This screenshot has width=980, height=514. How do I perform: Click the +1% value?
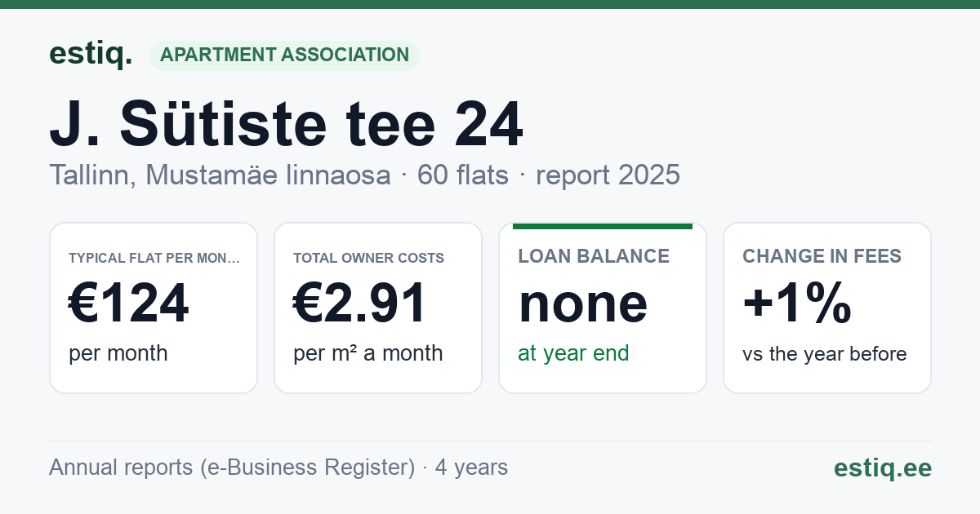click(797, 303)
